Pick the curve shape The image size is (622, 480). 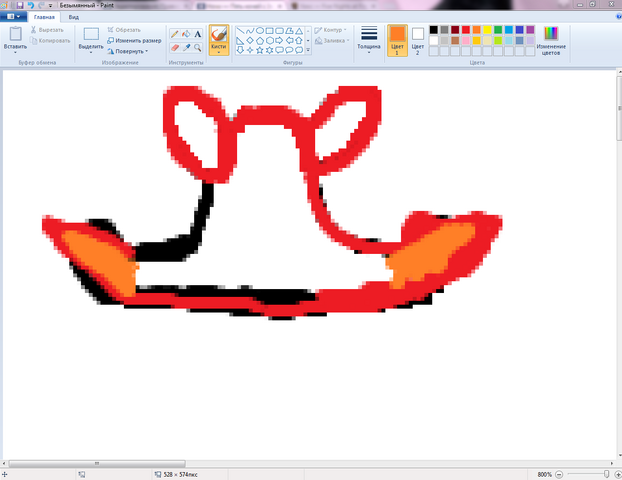click(x=250, y=31)
